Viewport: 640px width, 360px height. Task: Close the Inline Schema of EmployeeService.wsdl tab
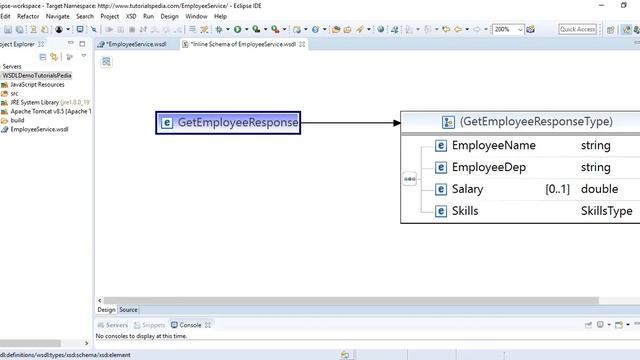[x=302, y=44]
